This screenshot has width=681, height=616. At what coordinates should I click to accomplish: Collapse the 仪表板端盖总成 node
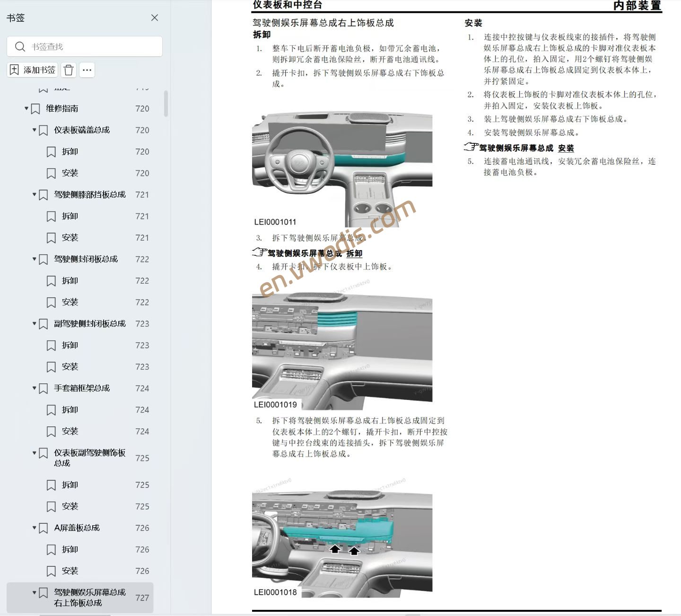click(34, 130)
